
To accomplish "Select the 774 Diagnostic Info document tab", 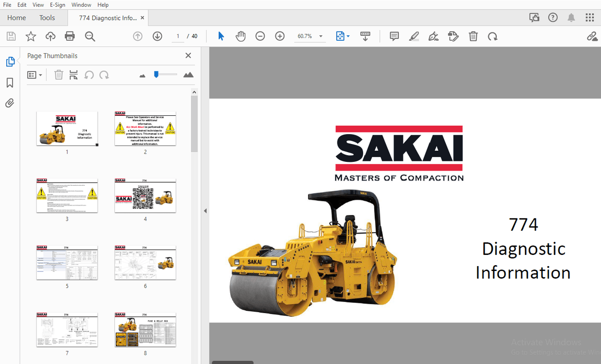I will (x=108, y=18).
